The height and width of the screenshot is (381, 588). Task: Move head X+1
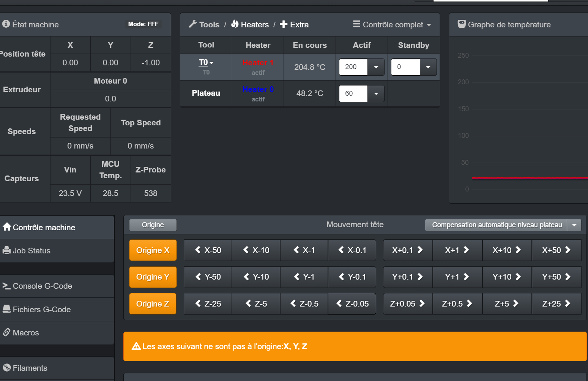(457, 250)
